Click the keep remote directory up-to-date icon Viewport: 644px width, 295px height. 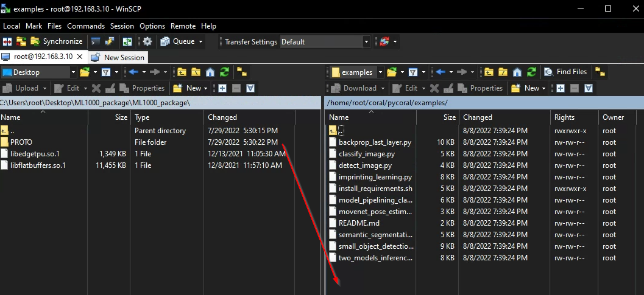click(127, 41)
